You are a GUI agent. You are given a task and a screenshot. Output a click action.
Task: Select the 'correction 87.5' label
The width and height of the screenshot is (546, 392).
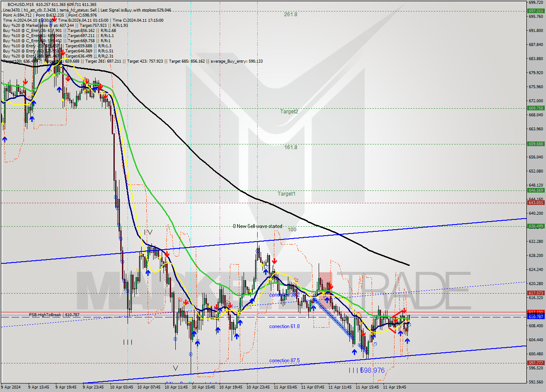(x=284, y=360)
